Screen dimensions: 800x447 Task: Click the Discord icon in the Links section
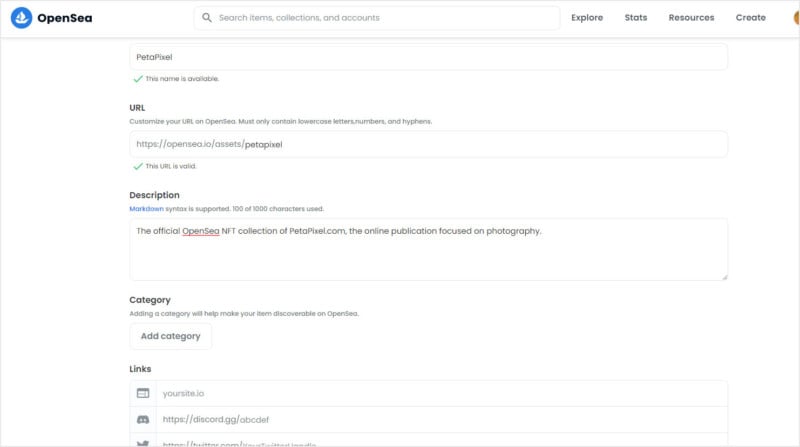(x=143, y=419)
